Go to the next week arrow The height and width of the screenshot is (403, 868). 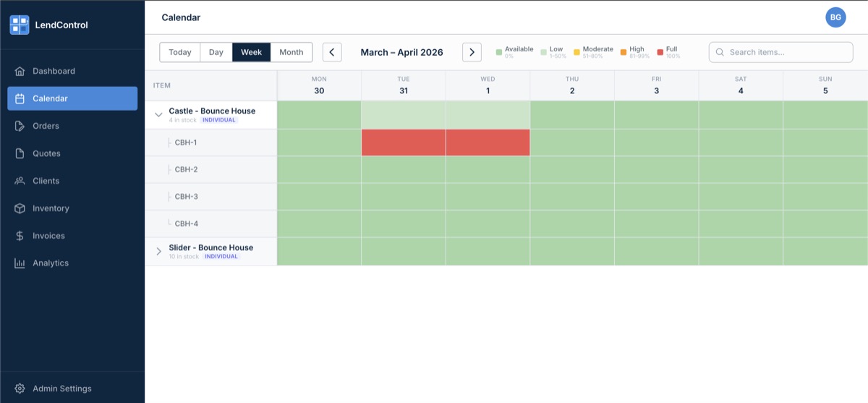pos(472,52)
